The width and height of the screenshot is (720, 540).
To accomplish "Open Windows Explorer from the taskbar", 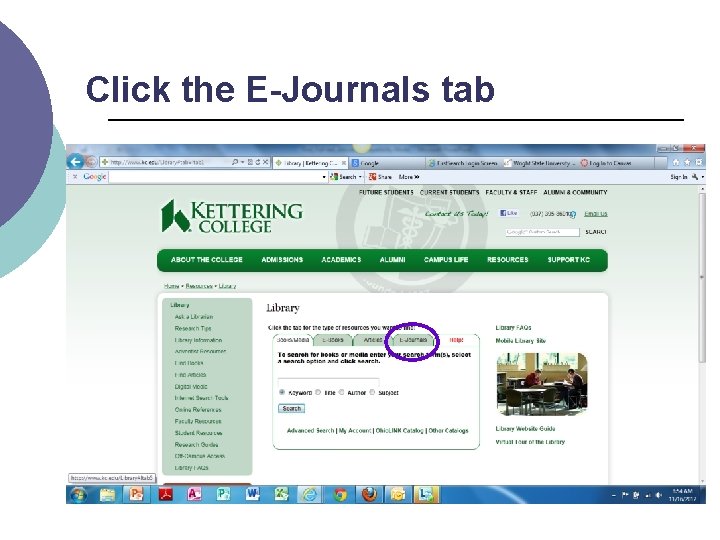I will click(x=107, y=495).
